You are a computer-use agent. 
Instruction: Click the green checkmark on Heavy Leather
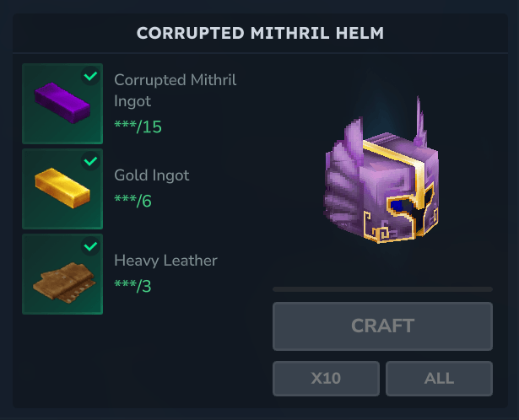point(90,246)
